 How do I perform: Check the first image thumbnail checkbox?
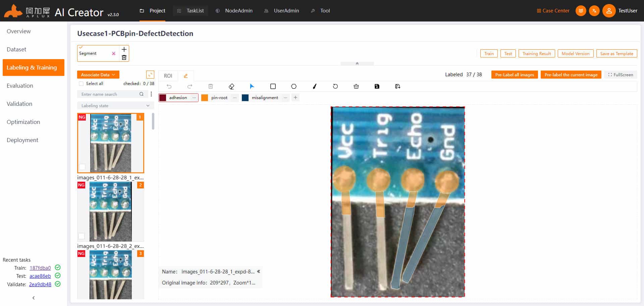(82, 167)
